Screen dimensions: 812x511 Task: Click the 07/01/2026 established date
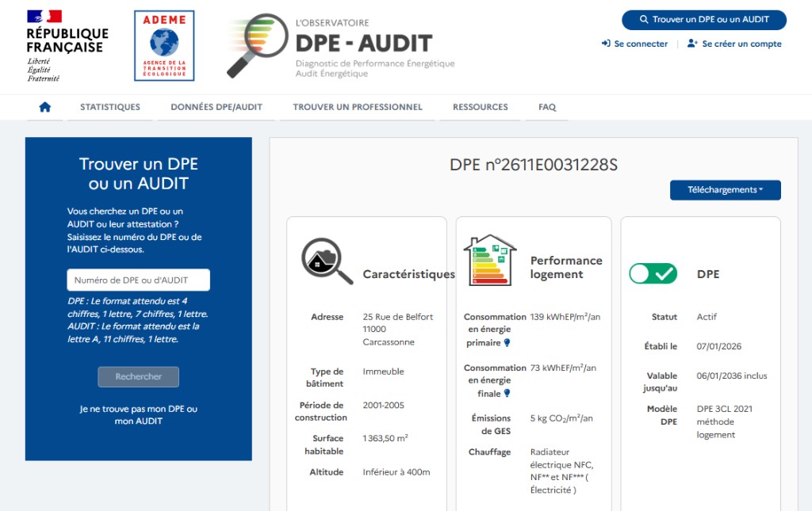coord(718,346)
